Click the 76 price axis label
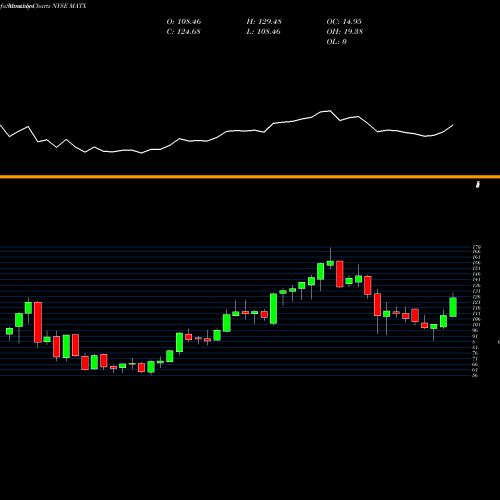The image size is (500, 500). pos(475,353)
